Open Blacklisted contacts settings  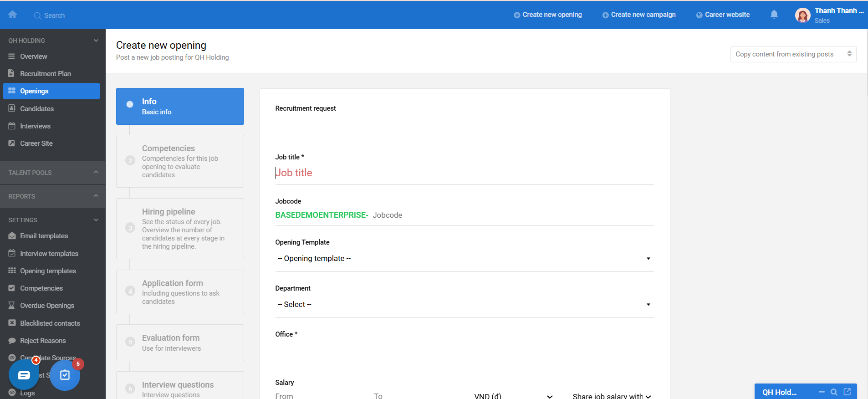click(x=50, y=323)
